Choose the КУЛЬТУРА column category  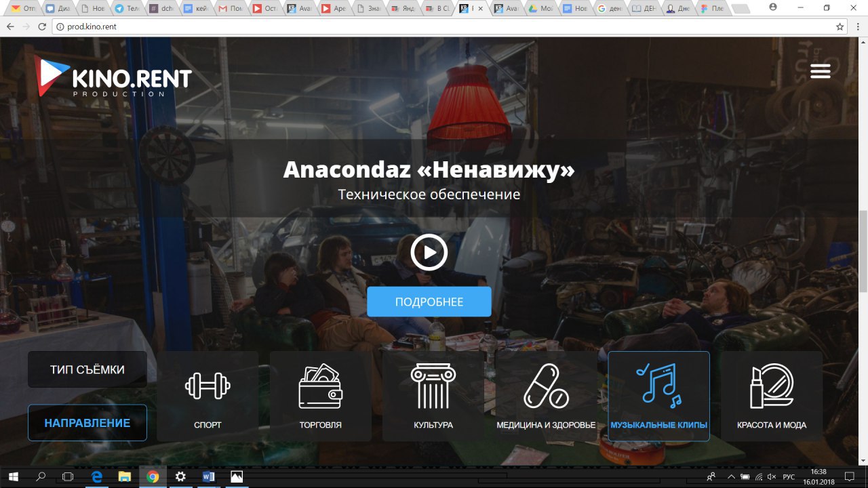(x=433, y=396)
